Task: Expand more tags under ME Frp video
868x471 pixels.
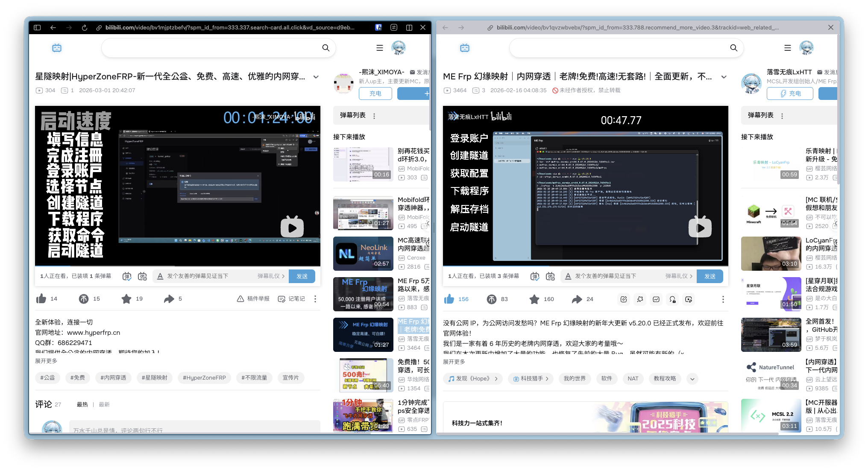Action: click(x=692, y=379)
